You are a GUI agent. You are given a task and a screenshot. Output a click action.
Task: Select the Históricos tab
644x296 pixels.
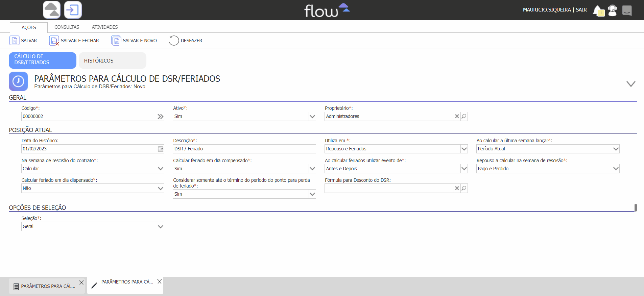coord(113,60)
